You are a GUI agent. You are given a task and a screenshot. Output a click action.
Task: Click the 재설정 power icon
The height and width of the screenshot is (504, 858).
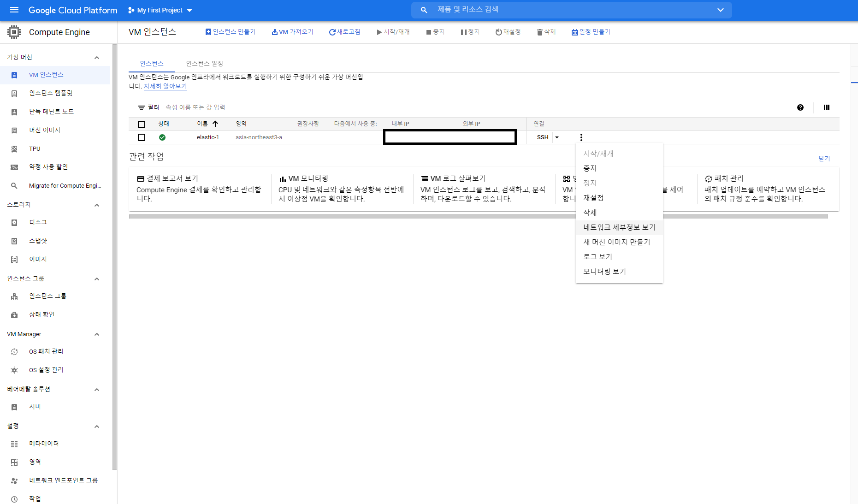click(498, 32)
